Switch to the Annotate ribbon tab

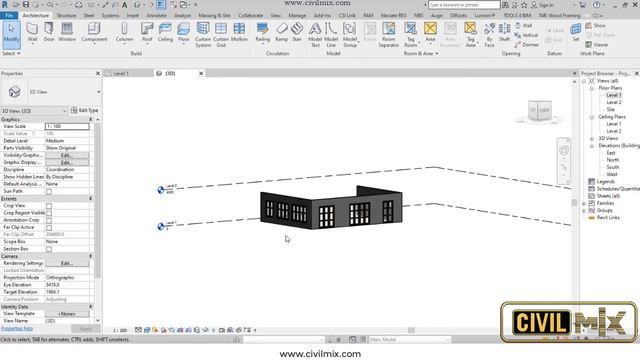(x=156, y=16)
